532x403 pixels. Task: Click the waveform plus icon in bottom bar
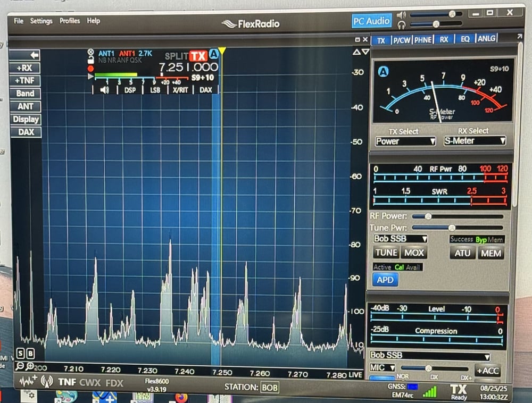(x=28, y=381)
